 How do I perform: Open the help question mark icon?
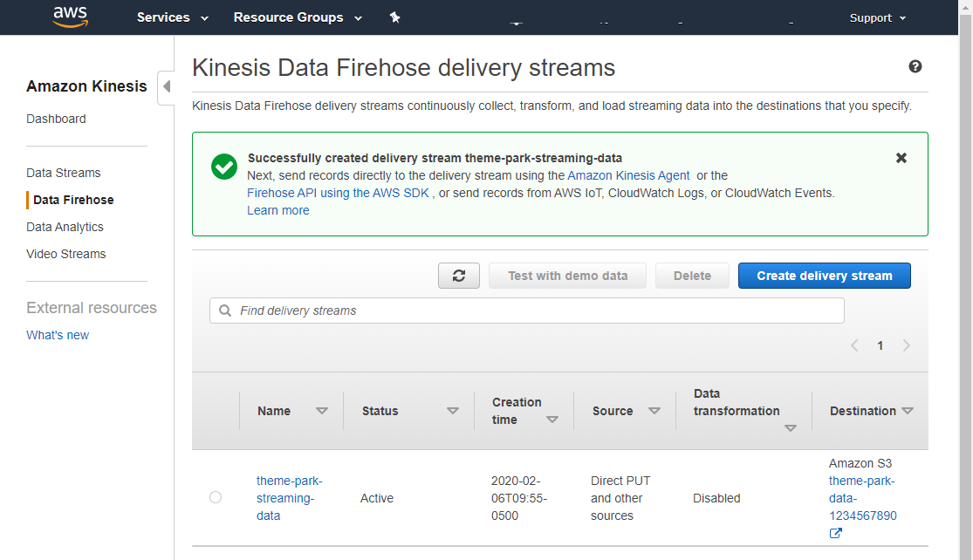point(915,66)
